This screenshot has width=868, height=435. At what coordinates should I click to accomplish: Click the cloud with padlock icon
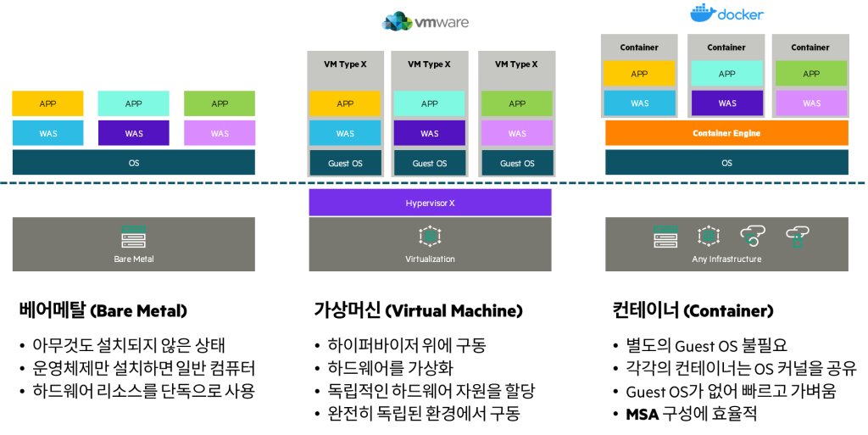797,236
